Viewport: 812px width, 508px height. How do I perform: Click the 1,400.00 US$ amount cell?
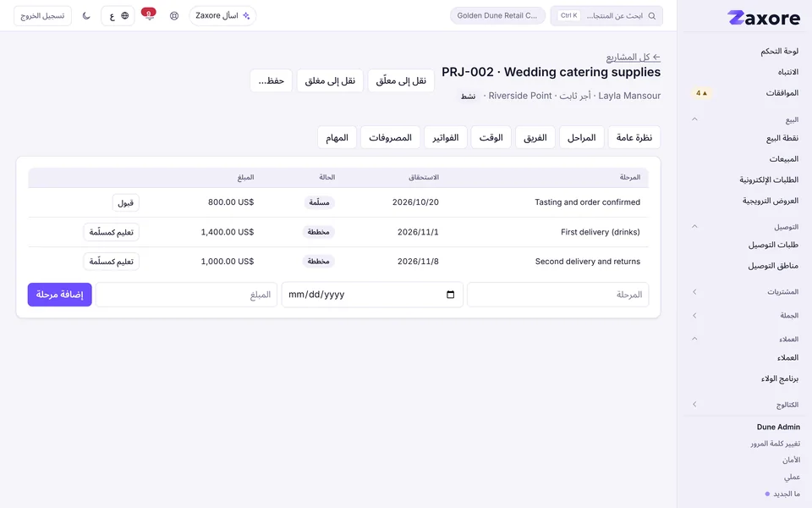(228, 232)
